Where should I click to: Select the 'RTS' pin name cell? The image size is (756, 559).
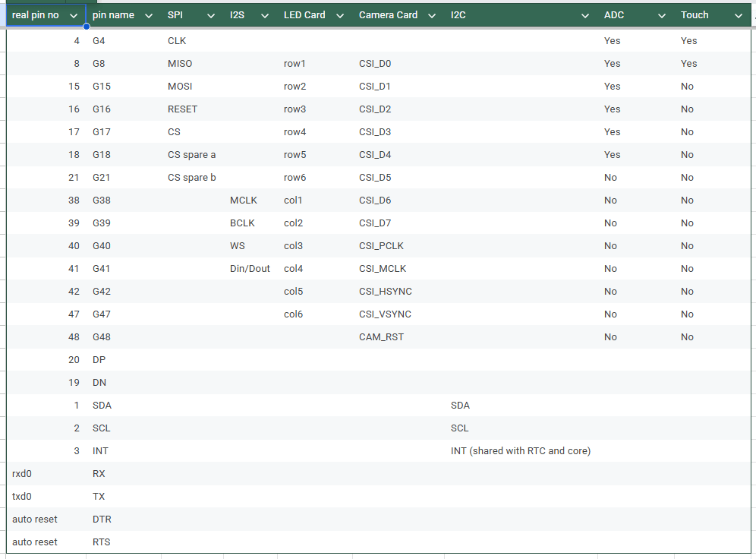pos(125,542)
